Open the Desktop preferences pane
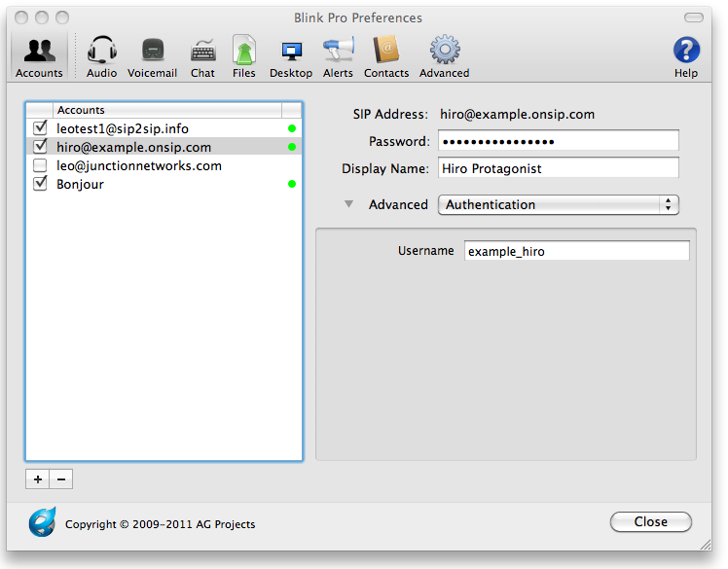 coord(291,56)
